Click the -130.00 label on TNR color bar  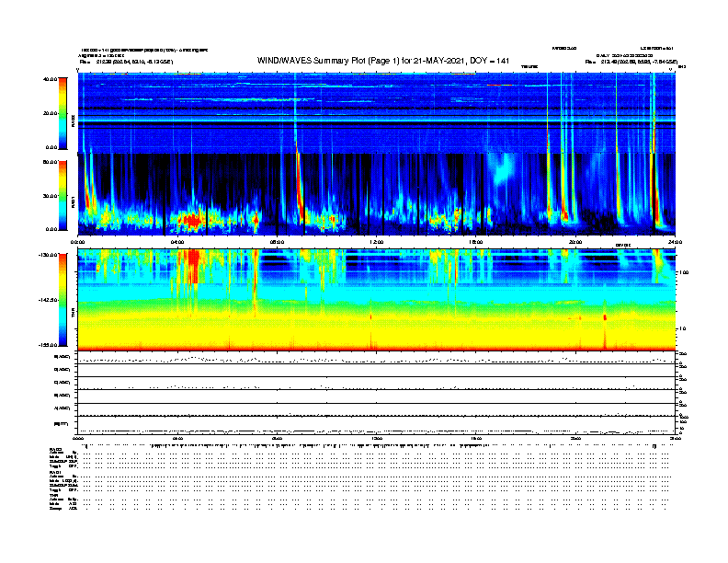[x=48, y=255]
